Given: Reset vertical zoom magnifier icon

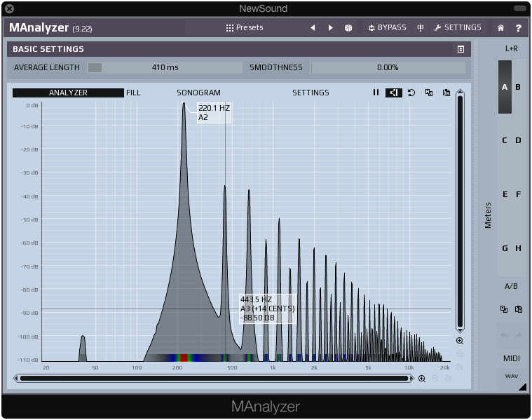Looking at the screenshot, I should coord(460,367).
